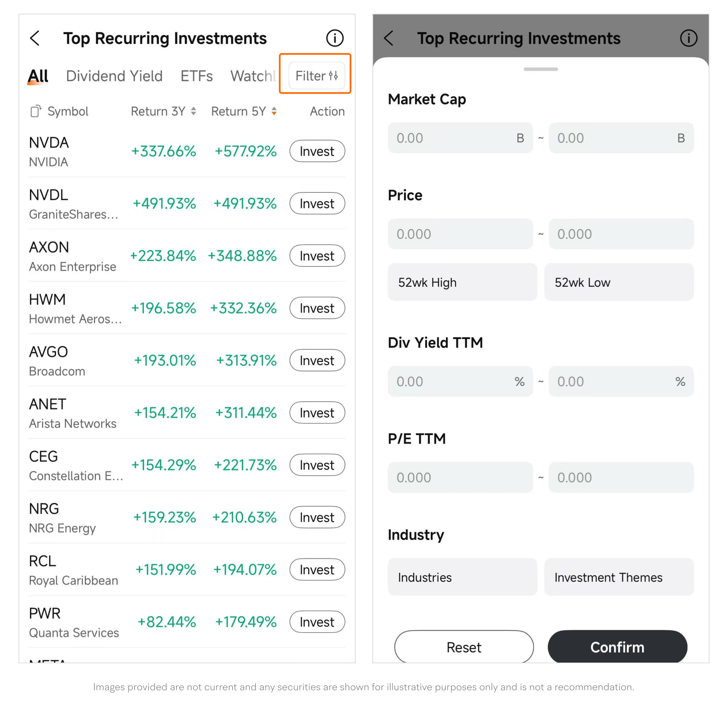
Task: Switch to the ETFs tab
Action: point(196,76)
